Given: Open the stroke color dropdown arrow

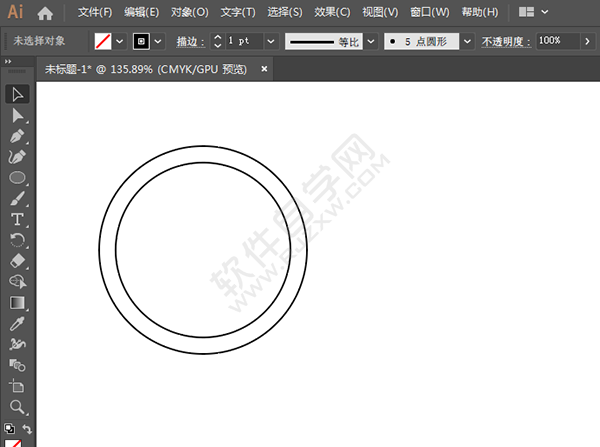Looking at the screenshot, I should [x=158, y=41].
